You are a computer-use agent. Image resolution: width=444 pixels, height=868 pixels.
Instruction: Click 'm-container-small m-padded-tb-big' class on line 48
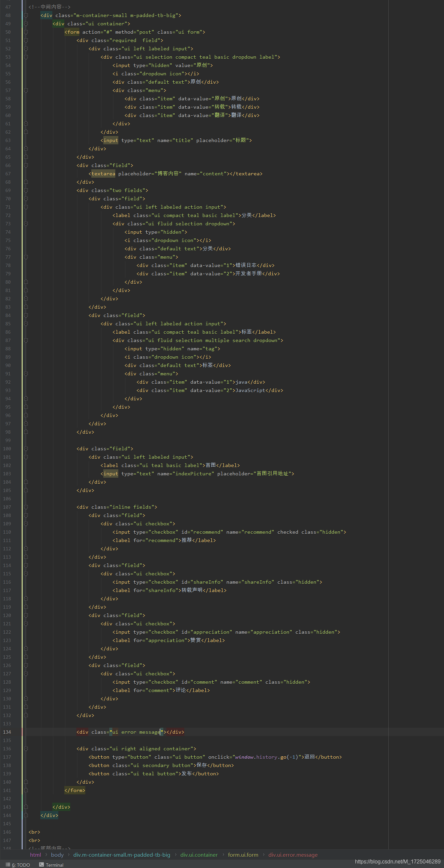[126, 15]
